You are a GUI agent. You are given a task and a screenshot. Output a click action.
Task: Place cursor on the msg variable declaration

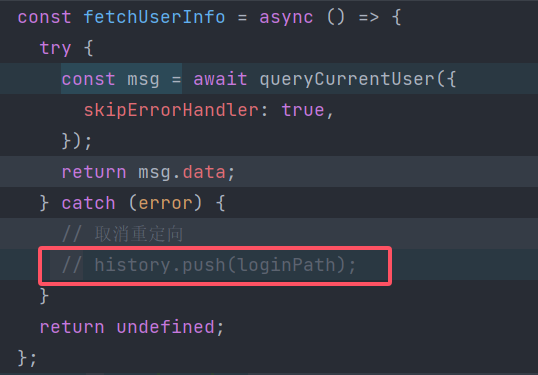pos(143,80)
